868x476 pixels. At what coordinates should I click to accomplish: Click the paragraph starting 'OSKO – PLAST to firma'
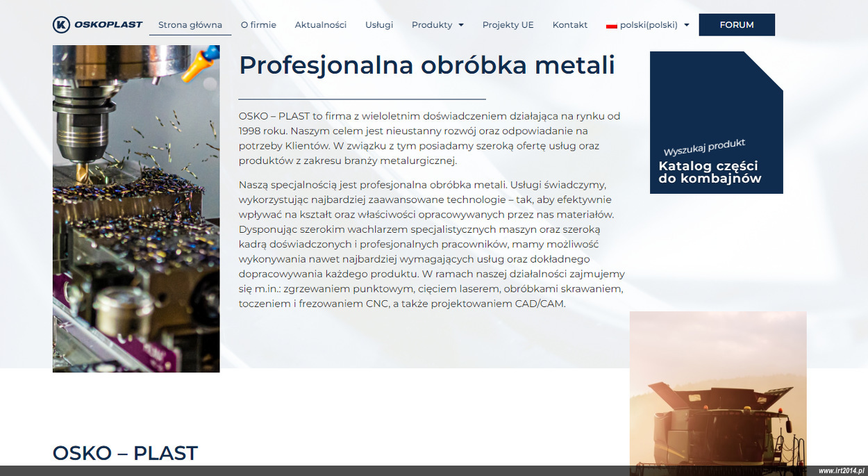tap(431, 138)
